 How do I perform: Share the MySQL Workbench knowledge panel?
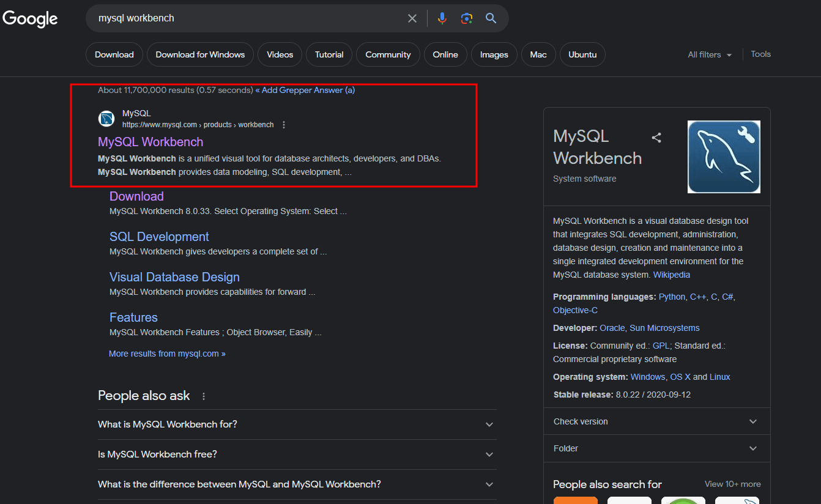tap(656, 138)
